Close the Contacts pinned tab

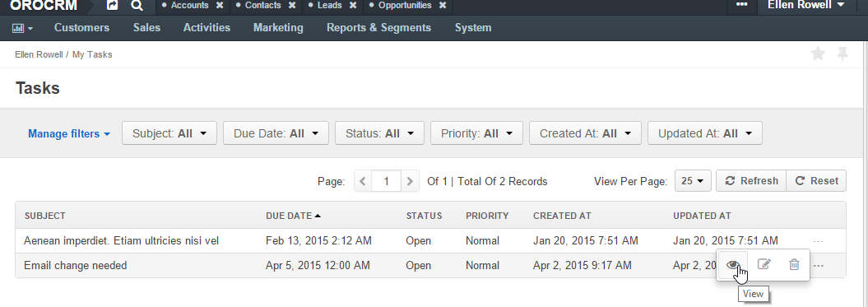point(292,6)
